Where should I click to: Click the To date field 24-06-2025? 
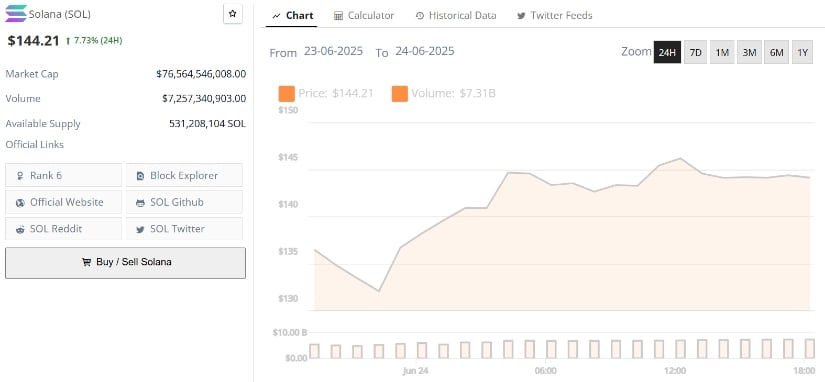pos(425,52)
